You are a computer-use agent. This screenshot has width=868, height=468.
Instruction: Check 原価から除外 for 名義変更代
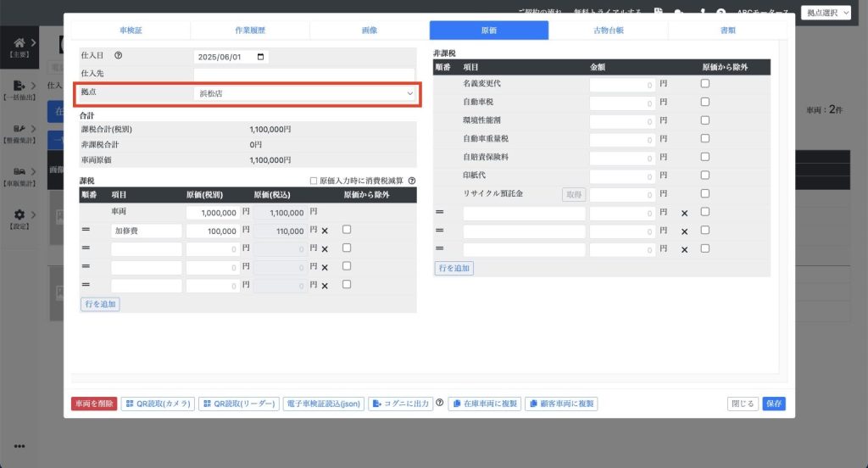tap(705, 83)
